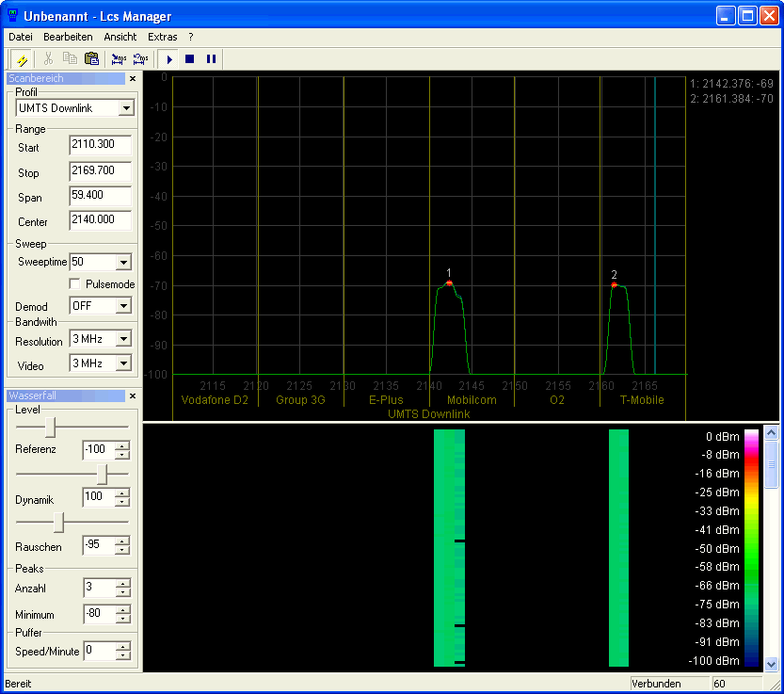
Task: Click the waterfall scrollbar up arrow
Action: point(771,432)
